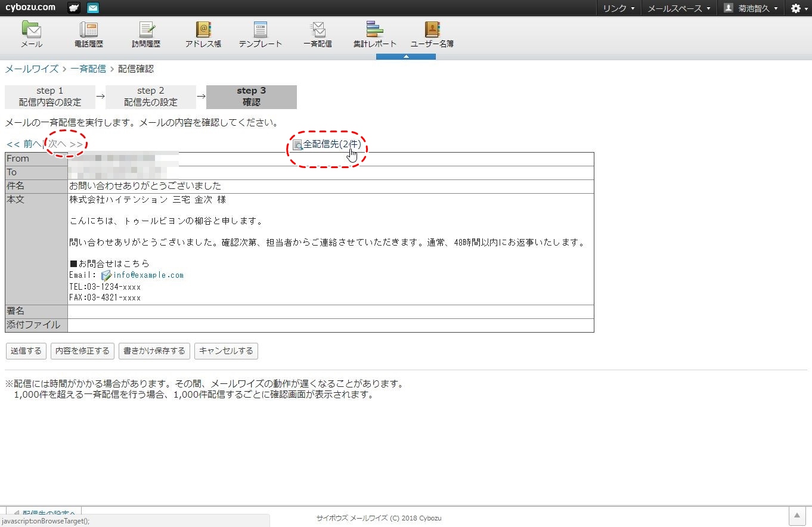Click the 送信する button
This screenshot has width=812, height=527.
[26, 351]
